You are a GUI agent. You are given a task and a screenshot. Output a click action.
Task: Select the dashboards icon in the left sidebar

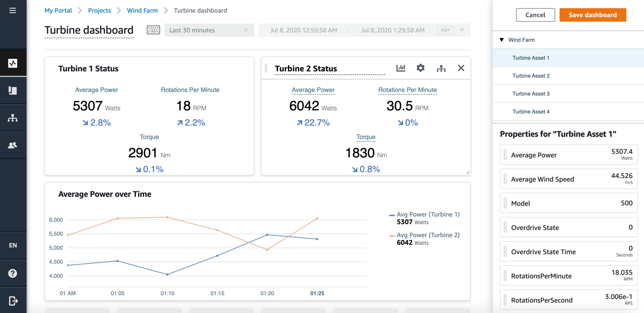[x=13, y=62]
